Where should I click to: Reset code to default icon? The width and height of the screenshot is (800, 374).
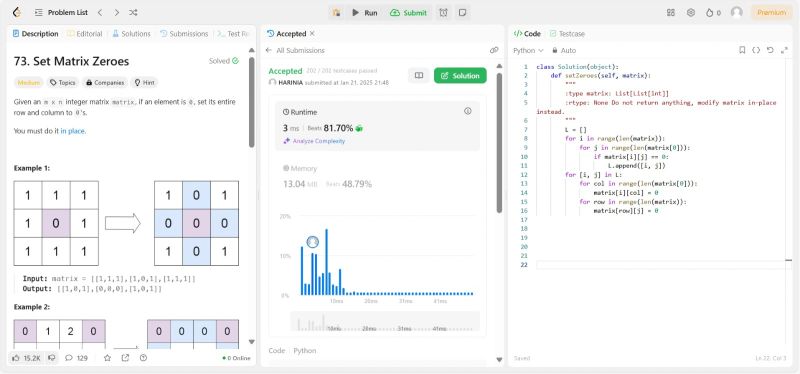pos(770,50)
